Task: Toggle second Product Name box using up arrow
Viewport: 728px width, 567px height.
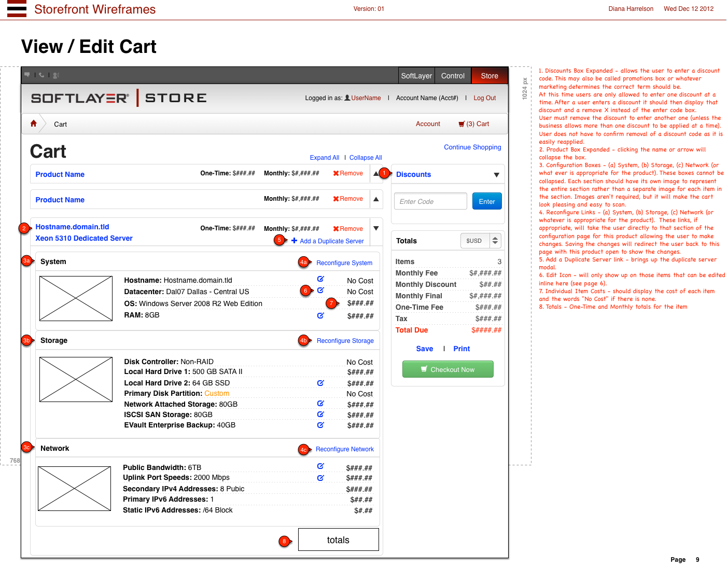Action: tap(376, 199)
